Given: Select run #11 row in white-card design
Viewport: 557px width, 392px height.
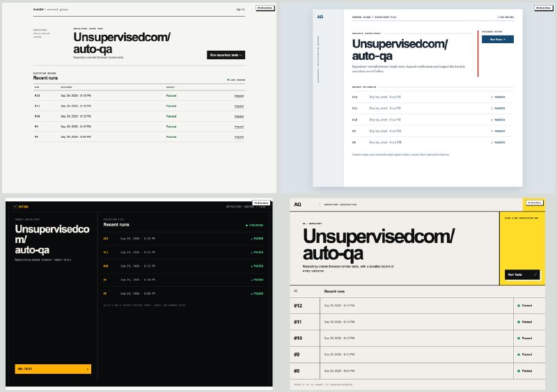Looking at the screenshot, I should click(432, 109).
